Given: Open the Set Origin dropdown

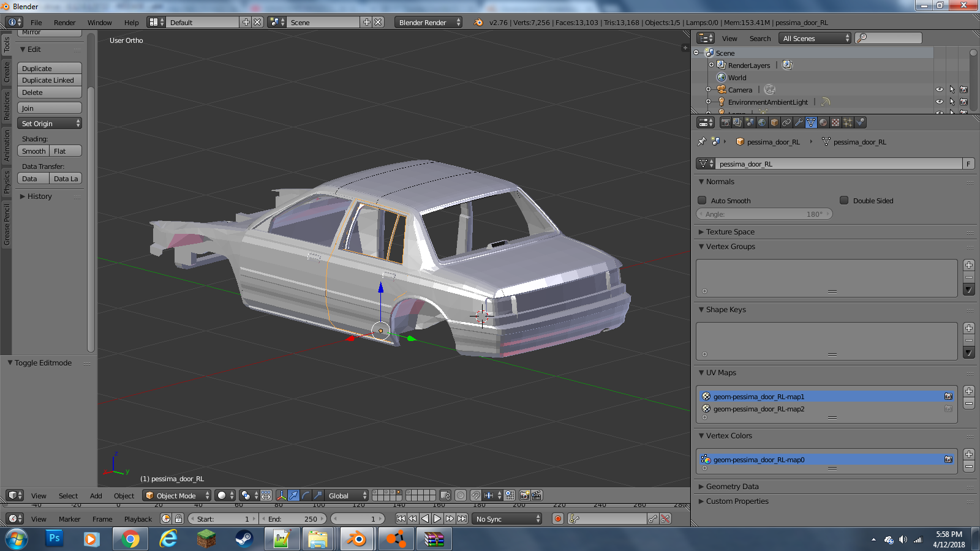Looking at the screenshot, I should click(50, 124).
